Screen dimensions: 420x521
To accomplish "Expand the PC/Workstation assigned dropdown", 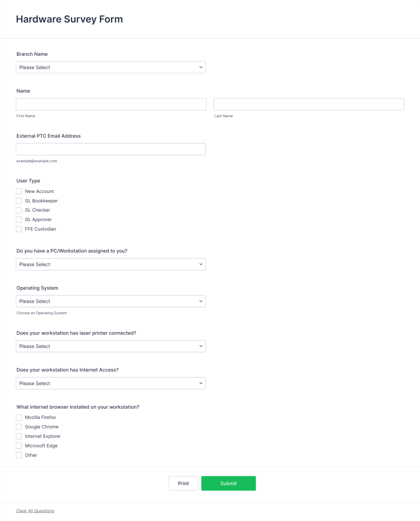I will [x=111, y=264].
